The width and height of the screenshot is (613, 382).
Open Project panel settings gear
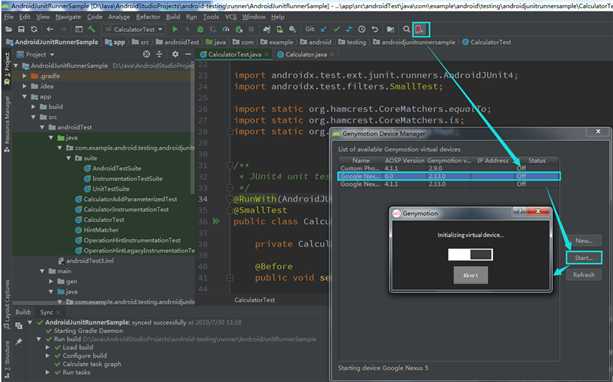tap(175, 54)
